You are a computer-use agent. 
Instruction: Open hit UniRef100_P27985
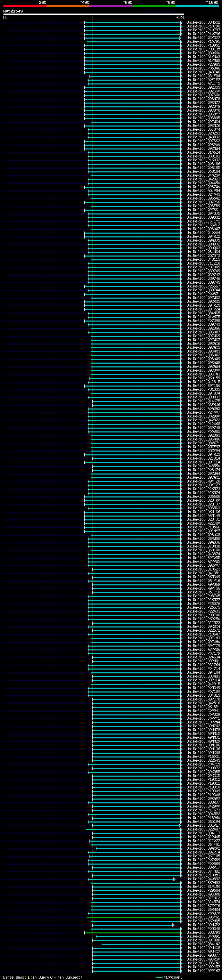pyautogui.click(x=203, y=64)
